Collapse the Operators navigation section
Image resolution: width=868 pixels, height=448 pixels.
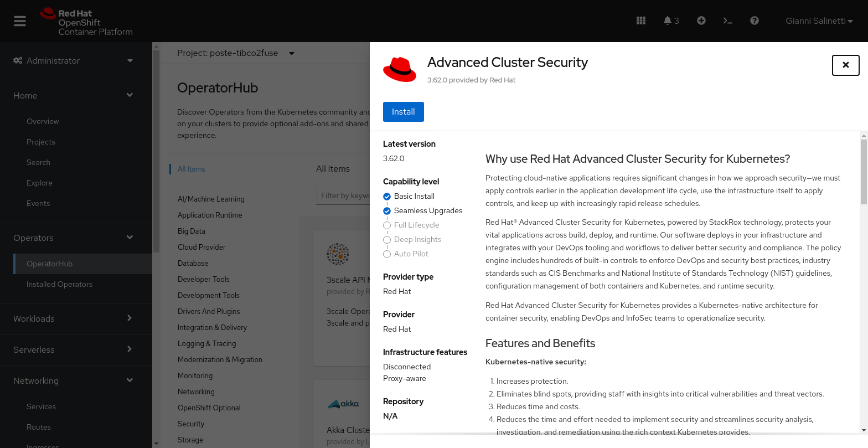coord(76,238)
